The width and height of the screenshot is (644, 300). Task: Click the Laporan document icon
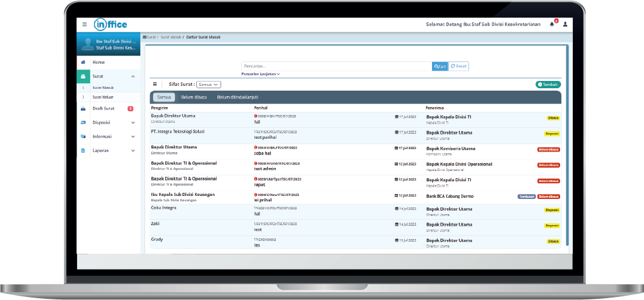pos(83,150)
